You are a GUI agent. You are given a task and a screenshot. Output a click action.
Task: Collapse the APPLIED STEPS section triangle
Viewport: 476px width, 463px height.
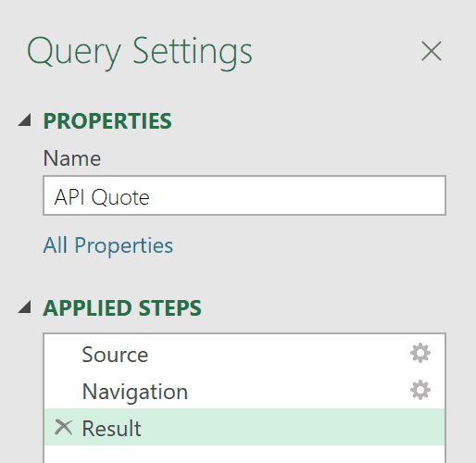coord(25,307)
